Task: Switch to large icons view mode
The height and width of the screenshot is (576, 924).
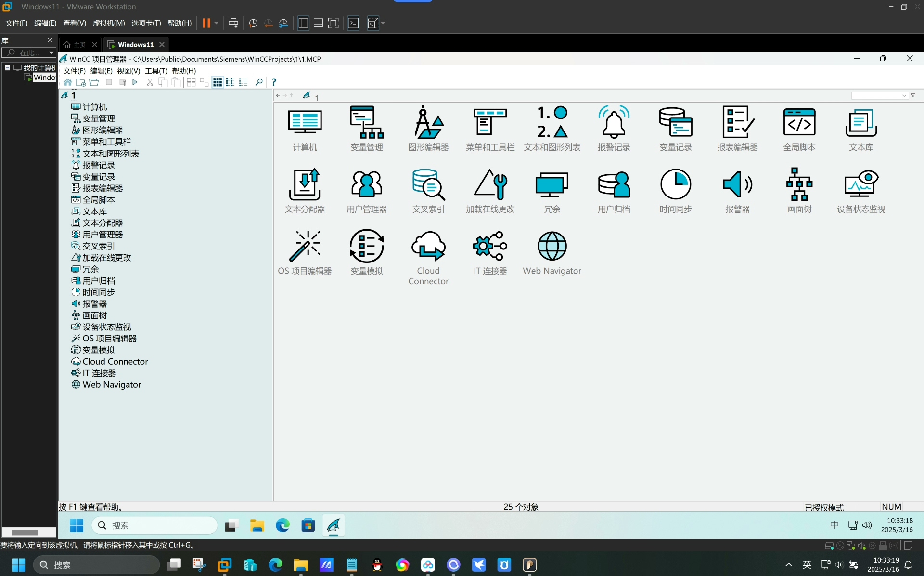Action: click(x=218, y=82)
